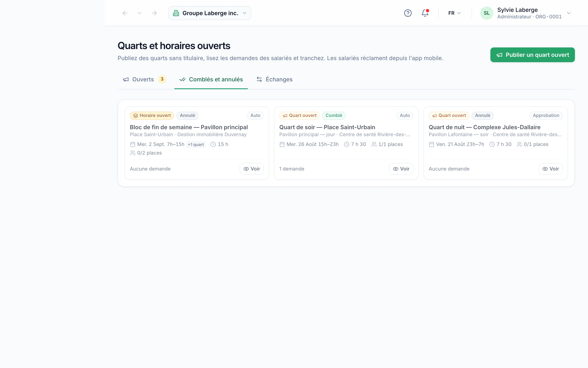The image size is (588, 368).
Task: Open the Échanges tab
Action: [x=275, y=79]
